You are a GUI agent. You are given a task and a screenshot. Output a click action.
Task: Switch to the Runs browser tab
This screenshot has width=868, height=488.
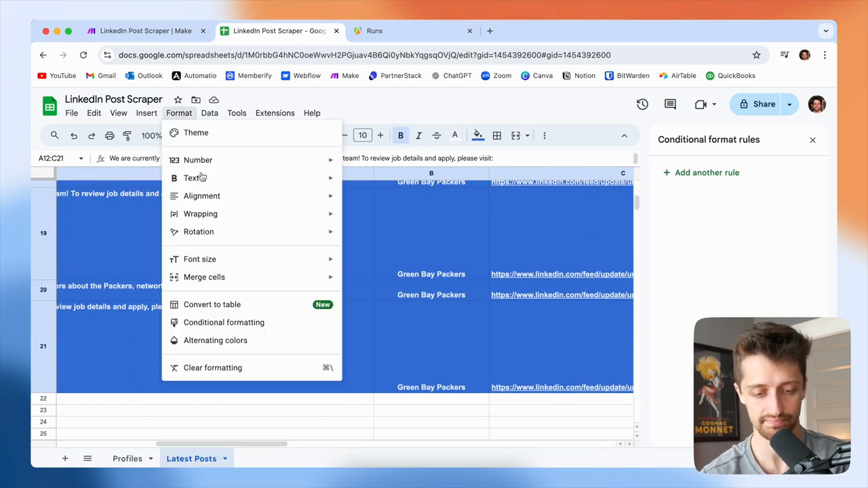(x=414, y=31)
